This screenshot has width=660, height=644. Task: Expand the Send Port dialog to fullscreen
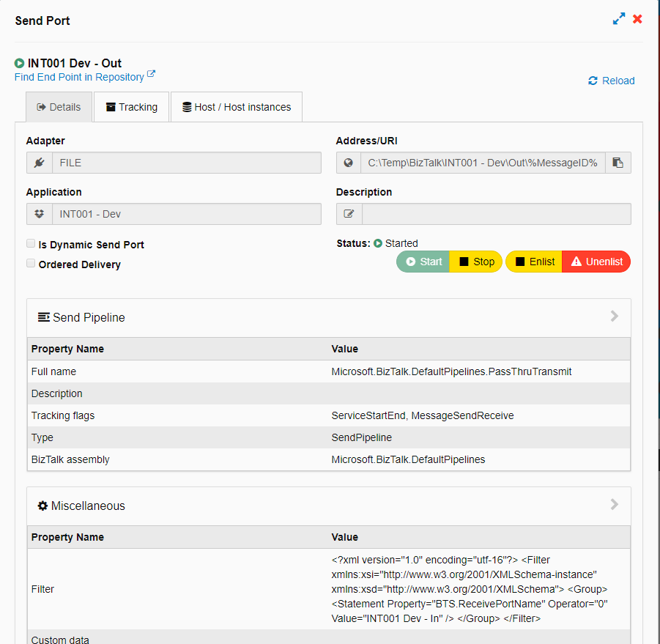[618, 19]
